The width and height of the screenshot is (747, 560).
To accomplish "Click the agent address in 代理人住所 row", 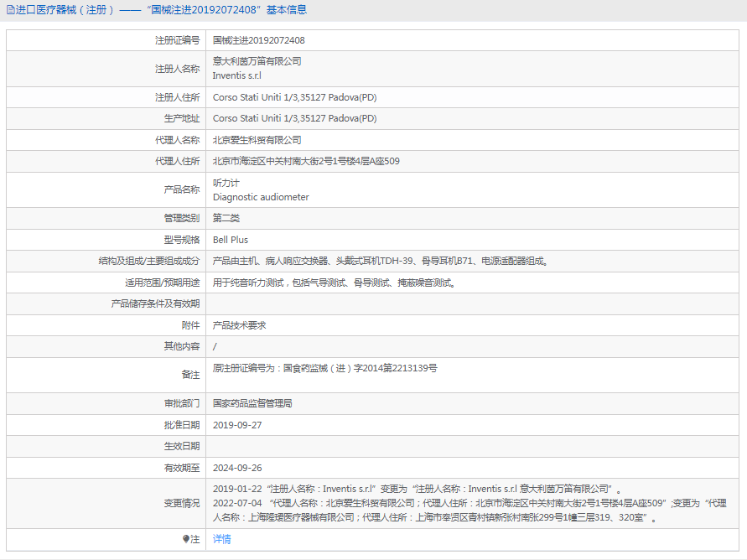I will (x=306, y=161).
